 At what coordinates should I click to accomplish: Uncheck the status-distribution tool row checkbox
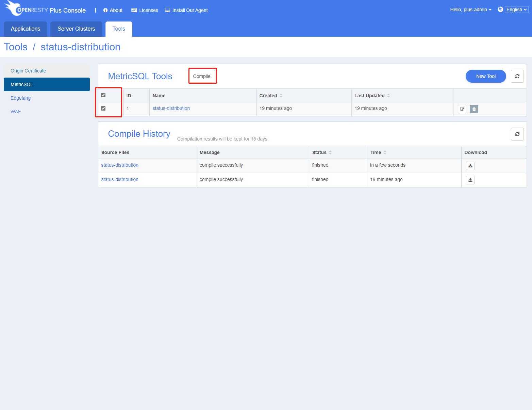pyautogui.click(x=103, y=109)
